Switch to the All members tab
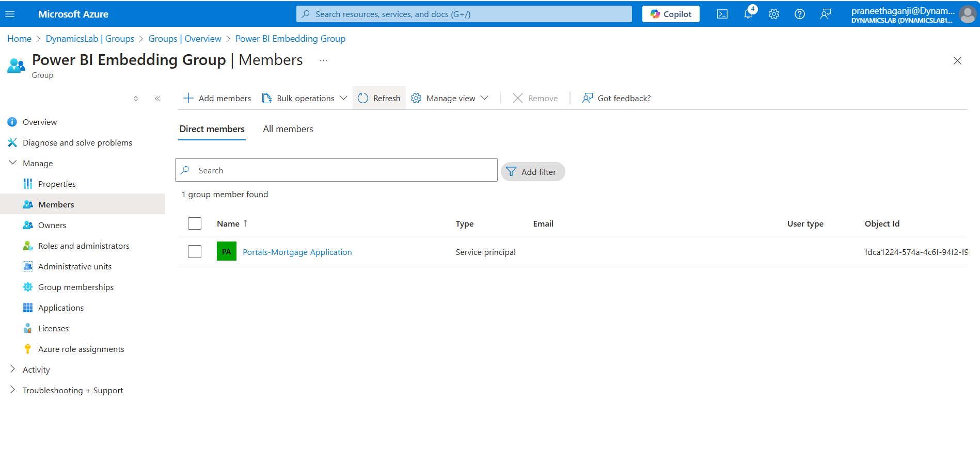This screenshot has height=450, width=980. click(288, 129)
